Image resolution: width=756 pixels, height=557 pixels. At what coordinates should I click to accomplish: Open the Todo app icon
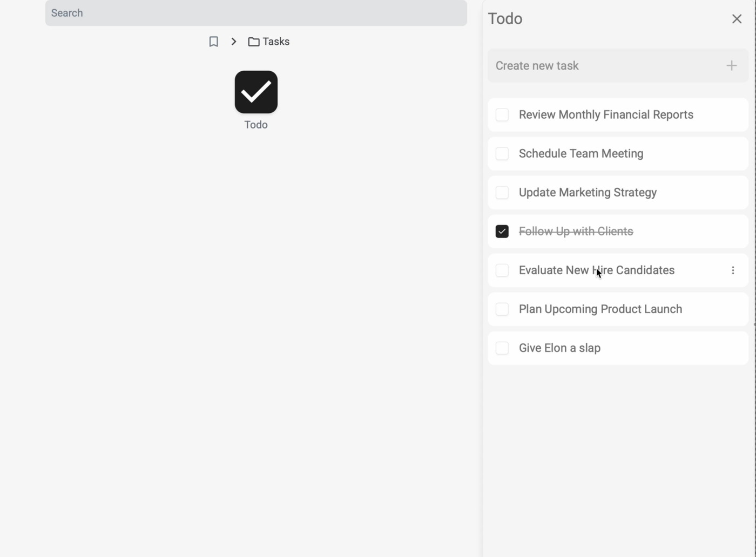[x=256, y=92]
